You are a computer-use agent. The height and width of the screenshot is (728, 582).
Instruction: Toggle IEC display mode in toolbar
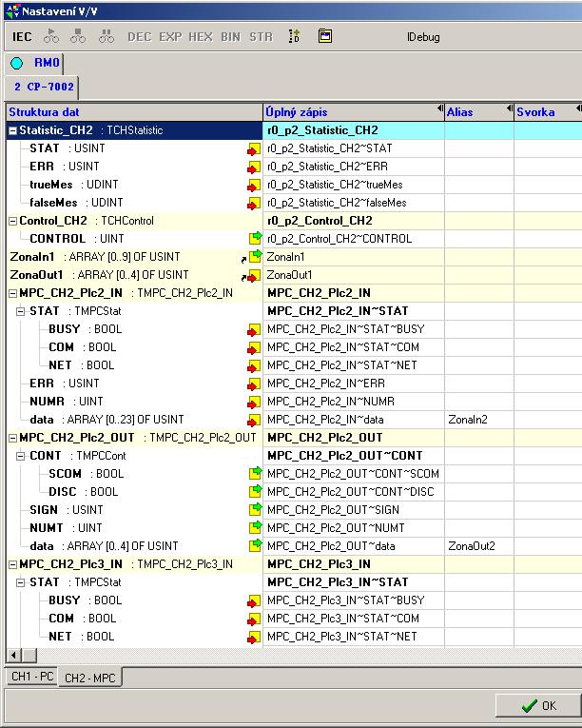[22, 37]
